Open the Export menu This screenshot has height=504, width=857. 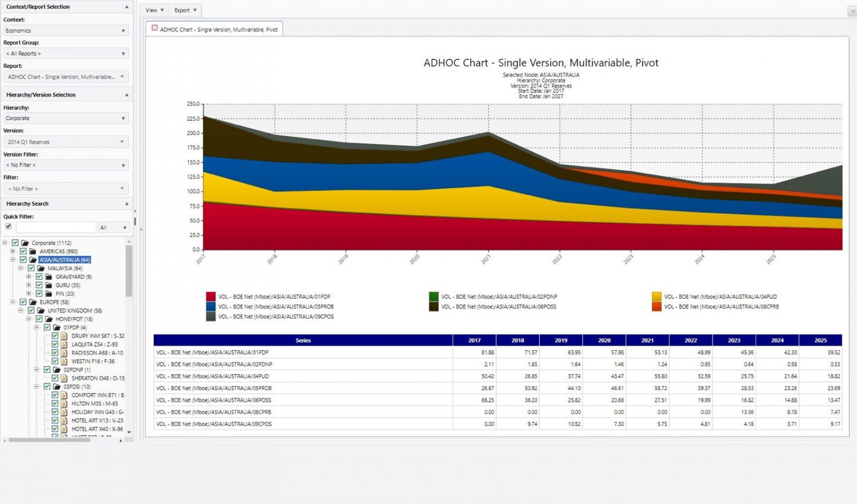185,10
